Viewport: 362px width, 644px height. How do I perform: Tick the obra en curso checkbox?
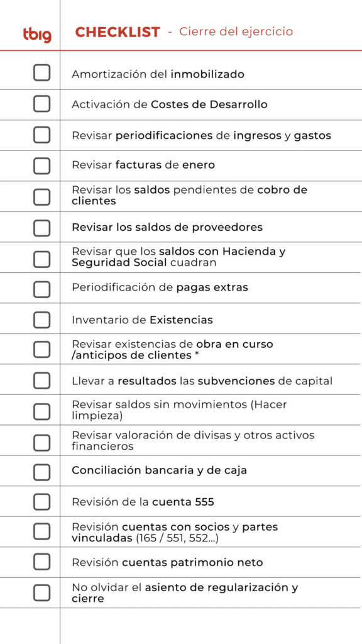pos(42,350)
